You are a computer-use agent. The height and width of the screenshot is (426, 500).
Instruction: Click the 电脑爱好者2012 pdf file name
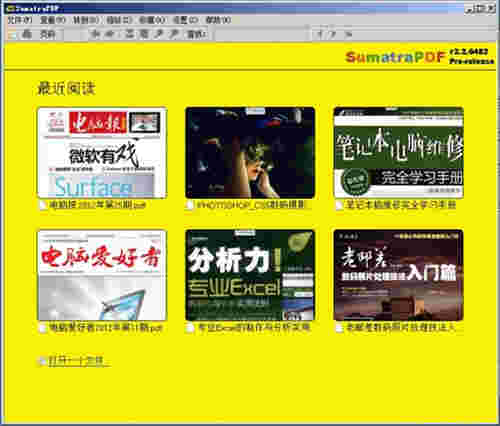click(106, 328)
